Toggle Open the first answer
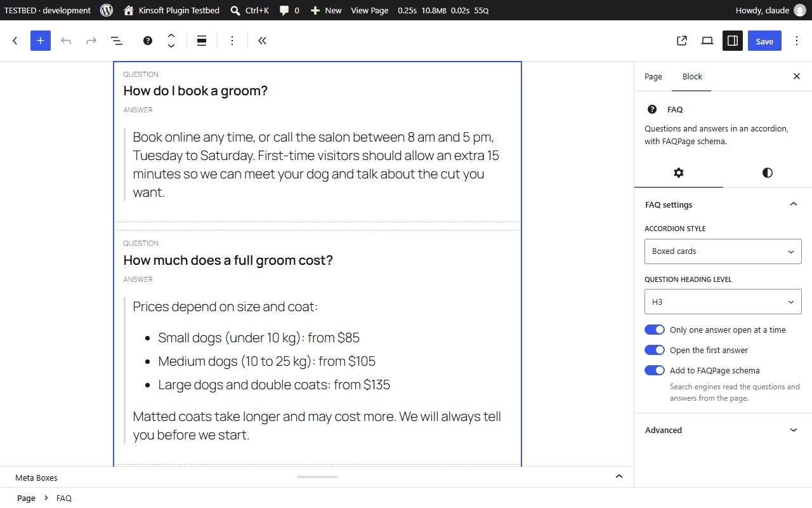Screen dimensions: 812x508 point(655,350)
